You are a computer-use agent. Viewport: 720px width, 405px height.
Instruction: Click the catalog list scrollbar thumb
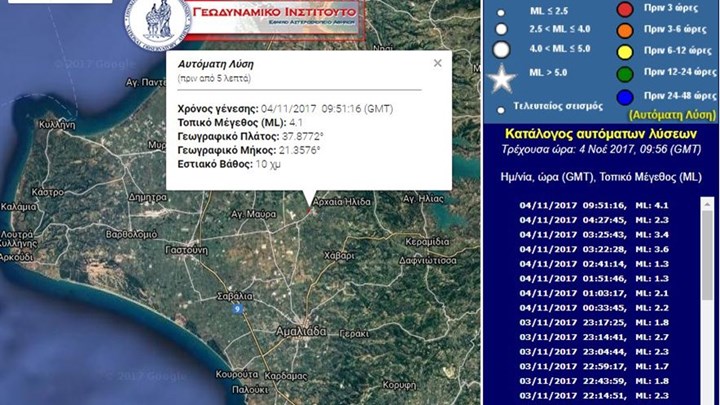click(707, 255)
